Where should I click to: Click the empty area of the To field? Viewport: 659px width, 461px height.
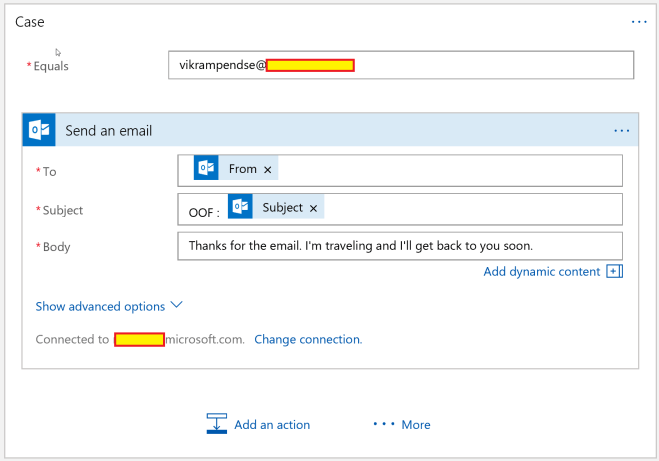pos(450,170)
